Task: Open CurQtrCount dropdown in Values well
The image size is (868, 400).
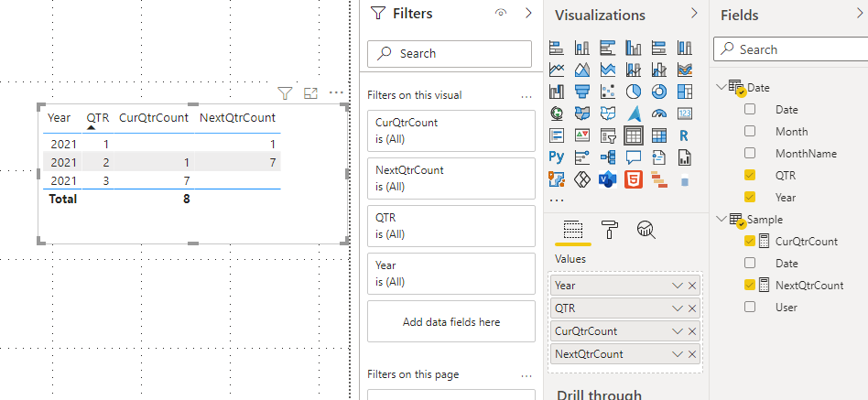Action: [677, 331]
